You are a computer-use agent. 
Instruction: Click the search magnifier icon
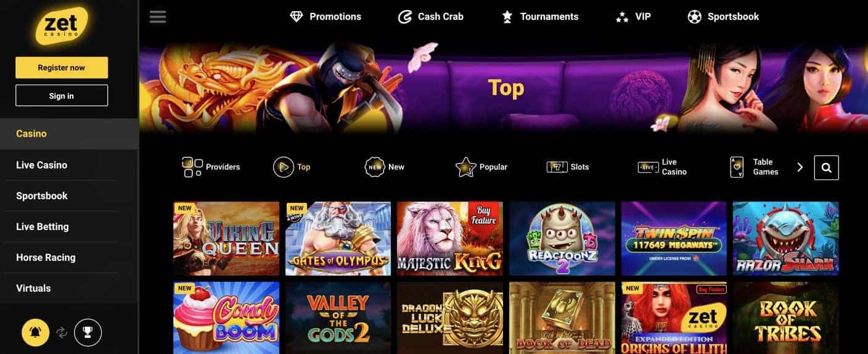pos(826,167)
